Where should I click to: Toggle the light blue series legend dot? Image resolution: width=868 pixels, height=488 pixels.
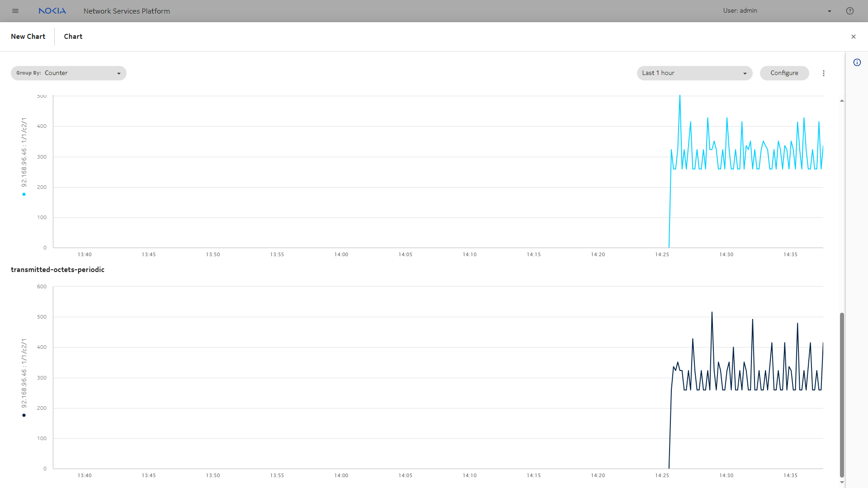point(24,194)
